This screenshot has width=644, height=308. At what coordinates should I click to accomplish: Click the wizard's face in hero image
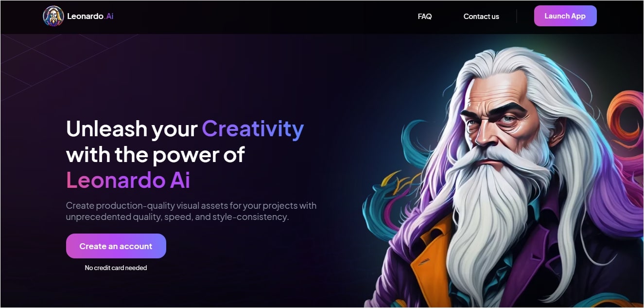coord(505,122)
